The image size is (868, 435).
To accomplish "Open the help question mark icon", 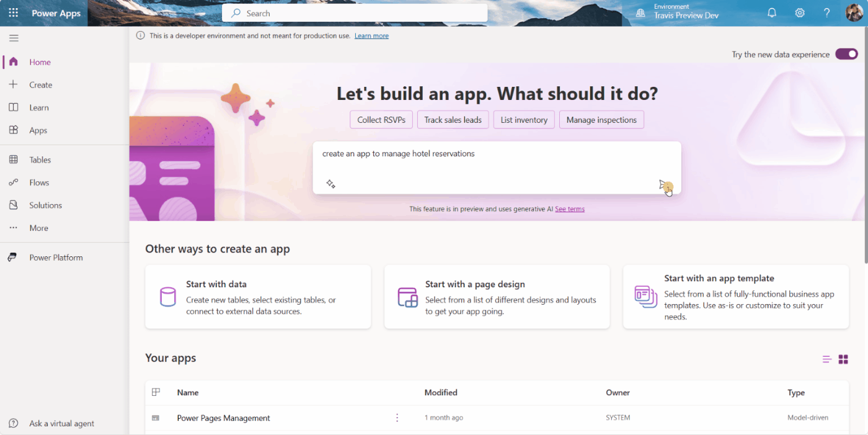I will 826,12.
